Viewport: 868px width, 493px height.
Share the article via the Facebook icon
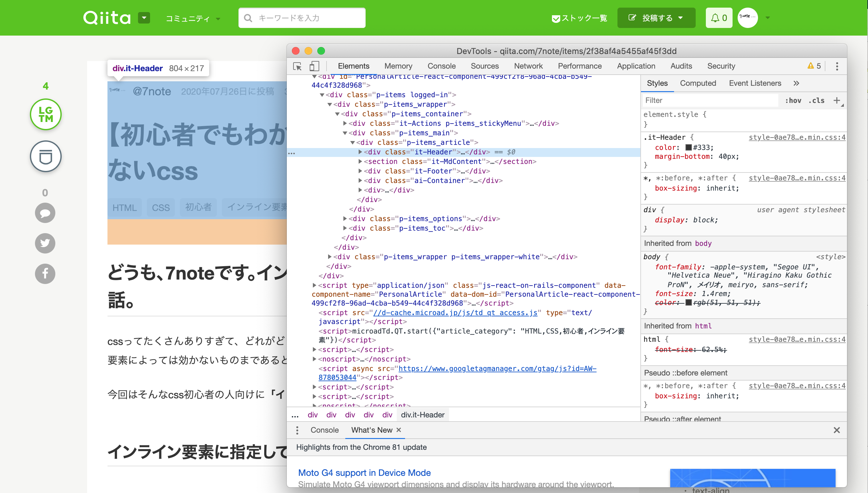click(x=45, y=274)
